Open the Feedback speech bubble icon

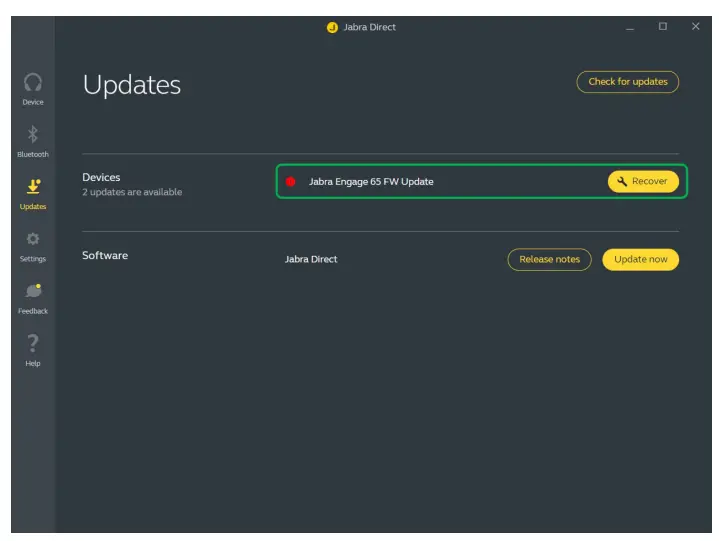point(33,291)
